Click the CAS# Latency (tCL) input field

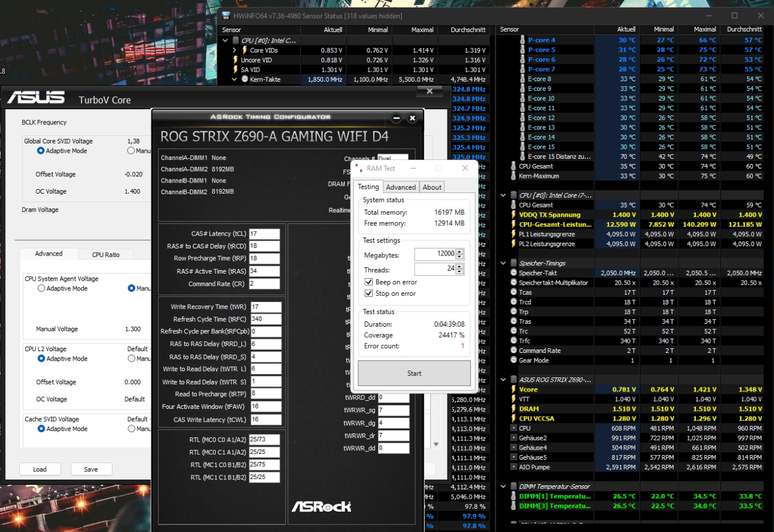pos(264,234)
